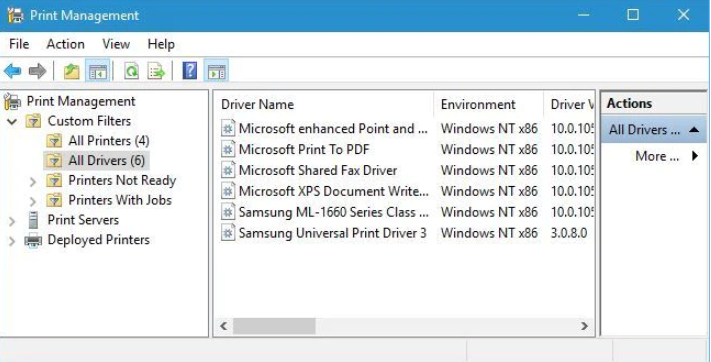Click the horizontal scrollbar right arrow
Screen dimensions: 711x362
(584, 326)
